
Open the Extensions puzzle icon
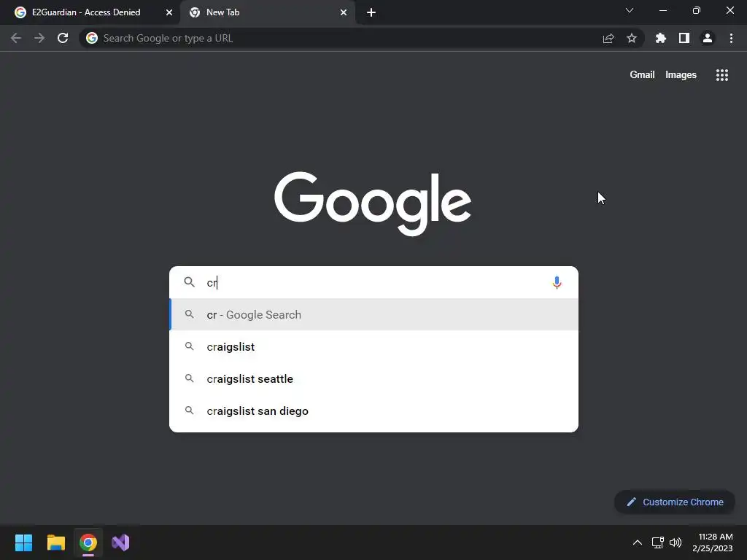(x=661, y=38)
